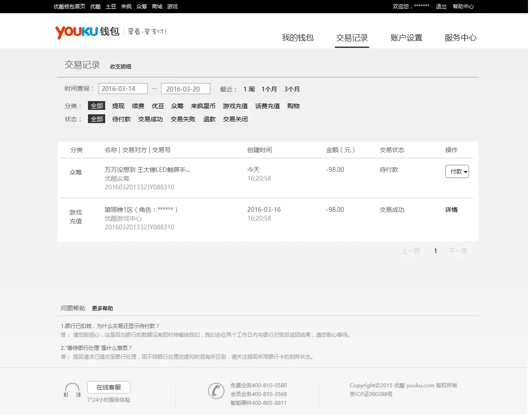This screenshot has width=532, height=418.
Task: Click 上一页 pagination link
Action: [x=411, y=251]
